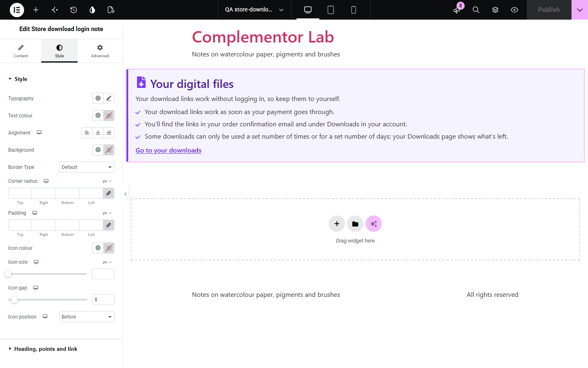Click the Corner radius Top field
Viewport: 588px width, 368px height.
coord(20,193)
